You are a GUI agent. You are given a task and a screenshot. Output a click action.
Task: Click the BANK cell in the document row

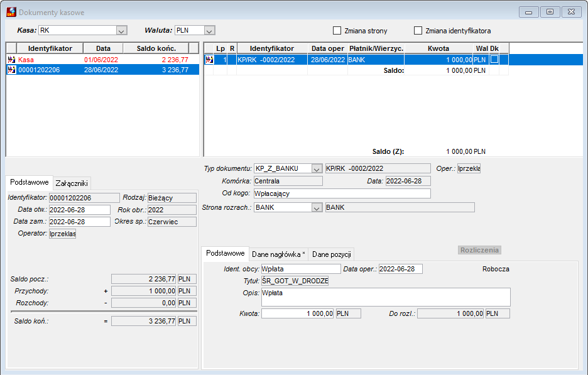(x=376, y=60)
